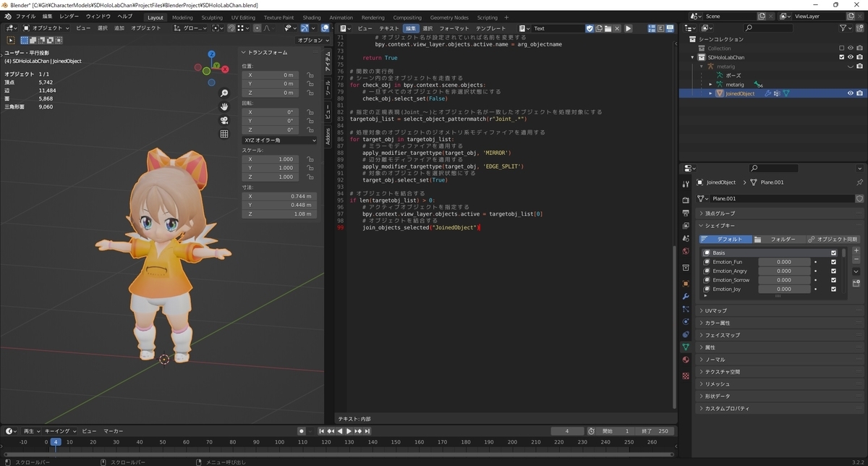Select the tweak select tool icon

tap(10, 41)
